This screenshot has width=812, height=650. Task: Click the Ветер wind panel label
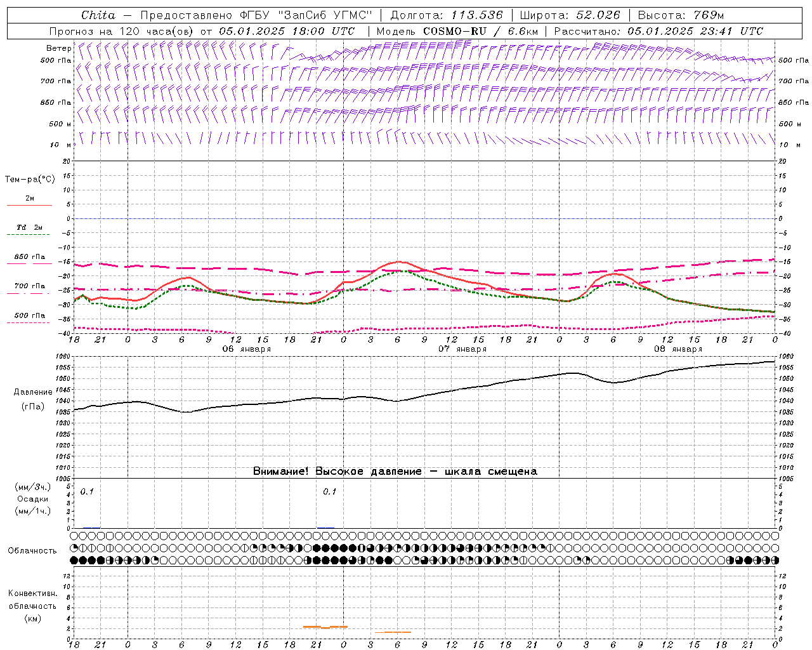[59, 48]
